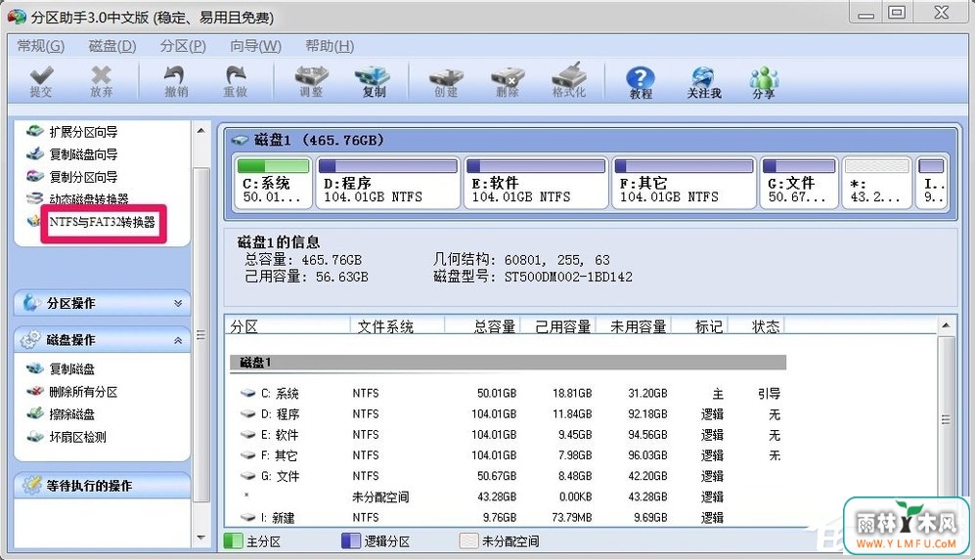The height and width of the screenshot is (560, 975).
Task: Click the 未用容量 column header
Action: click(634, 326)
